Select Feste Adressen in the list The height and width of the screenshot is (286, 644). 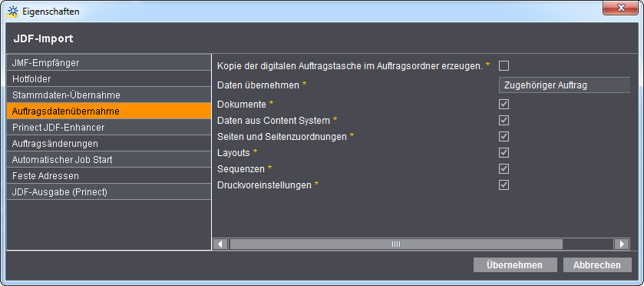[109, 176]
